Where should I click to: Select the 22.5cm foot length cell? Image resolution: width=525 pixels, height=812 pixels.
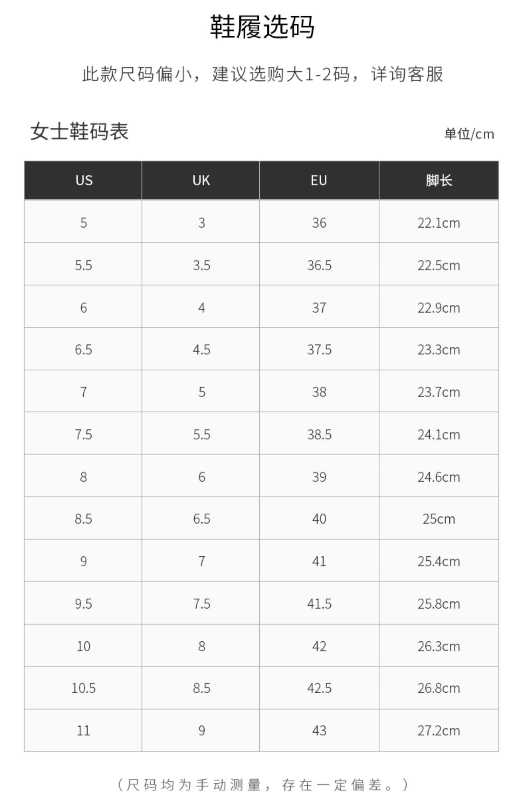point(439,265)
